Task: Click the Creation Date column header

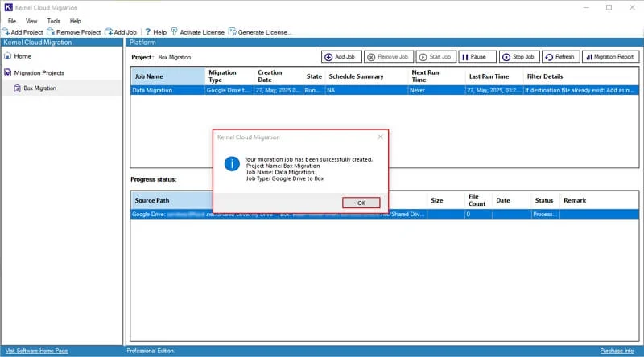Action: [278, 76]
